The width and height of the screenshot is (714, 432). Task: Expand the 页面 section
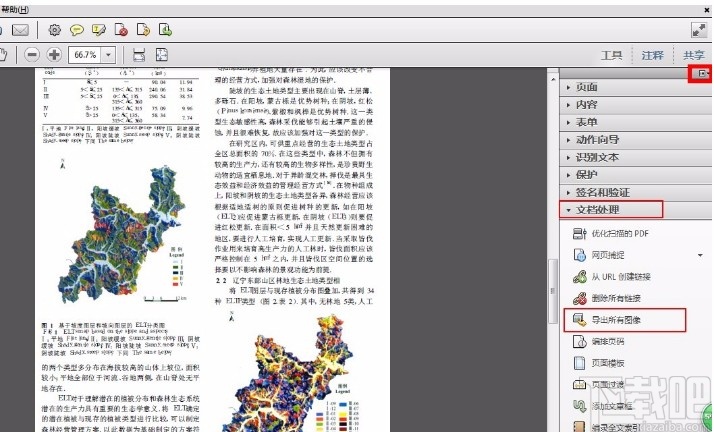click(635, 87)
